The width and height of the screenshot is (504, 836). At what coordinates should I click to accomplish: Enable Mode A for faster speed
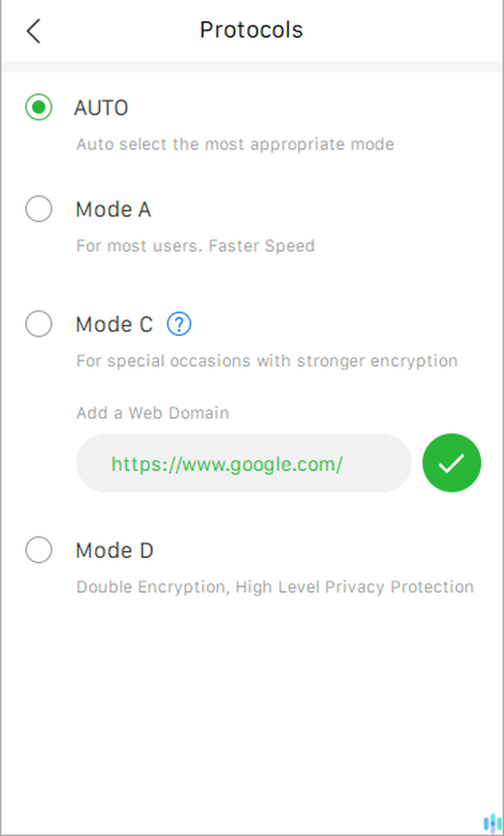pos(39,209)
